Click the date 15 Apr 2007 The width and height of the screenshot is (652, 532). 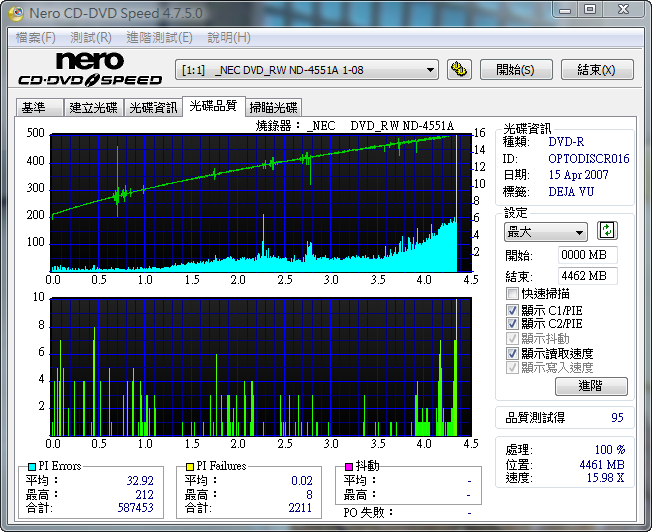[x=578, y=175]
